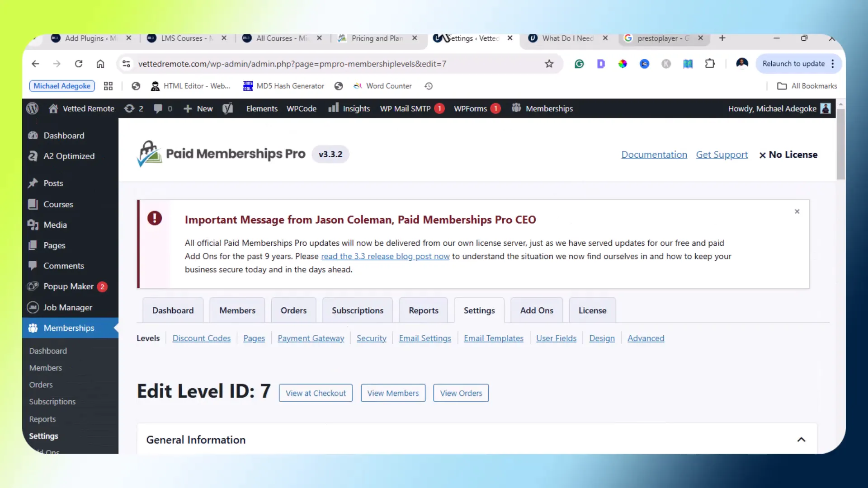Open the Security settings link
868x488 pixels.
372,338
